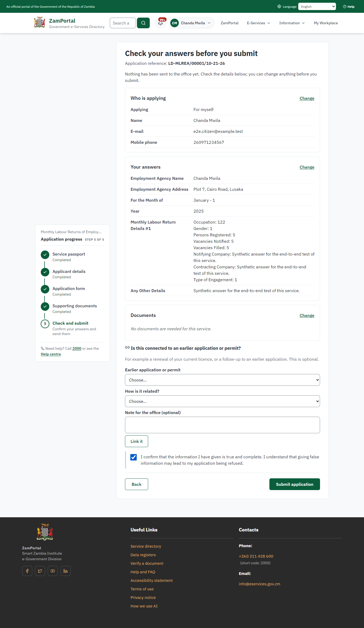Click the Help question-mark icon in top bar
Image resolution: width=364 pixels, height=628 pixels.
pos(345,7)
